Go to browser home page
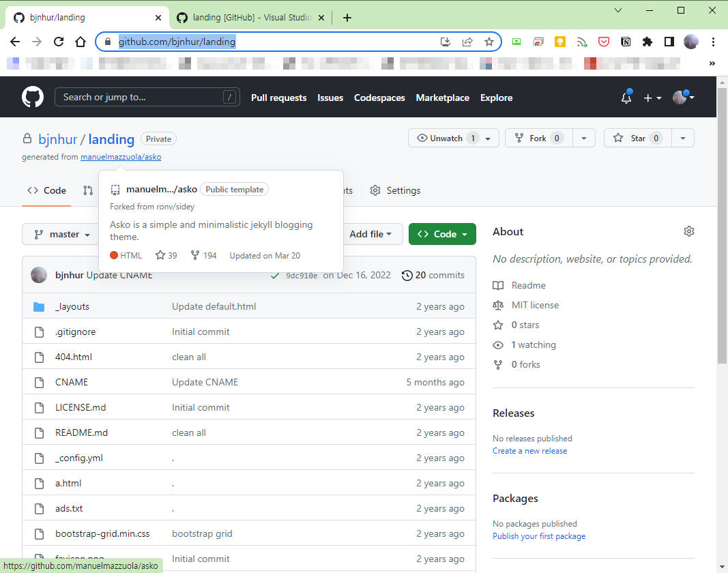Screen dimensions: 728x573 (x=81, y=42)
